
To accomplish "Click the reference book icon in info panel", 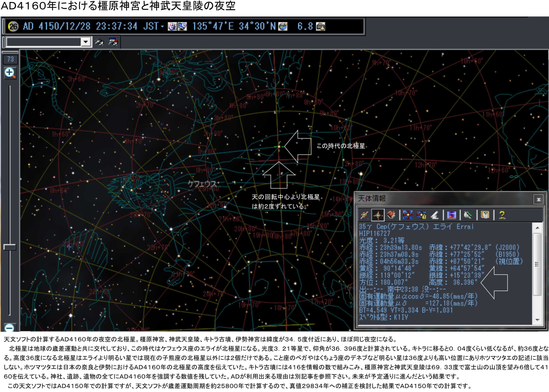I will pyautogui.click(x=391, y=214).
